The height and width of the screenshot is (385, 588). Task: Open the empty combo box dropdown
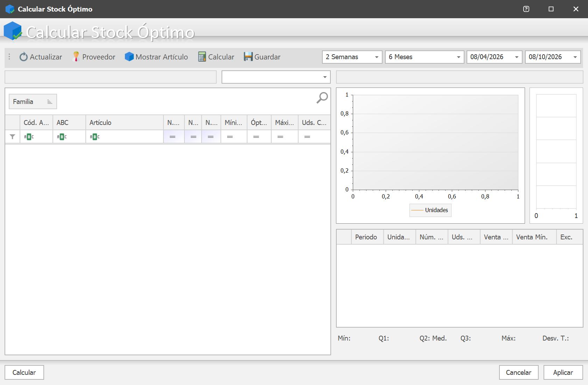coord(325,77)
